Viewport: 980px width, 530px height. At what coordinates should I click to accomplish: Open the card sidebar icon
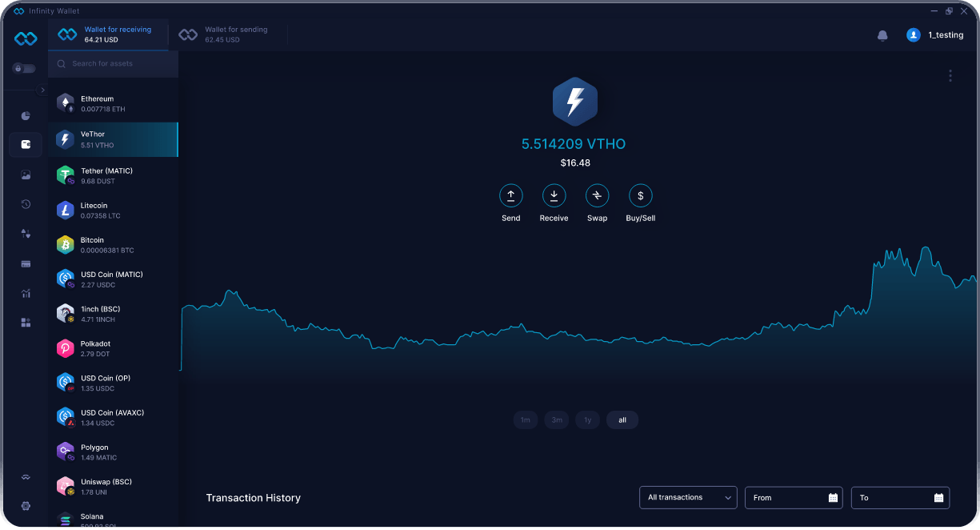tap(26, 263)
